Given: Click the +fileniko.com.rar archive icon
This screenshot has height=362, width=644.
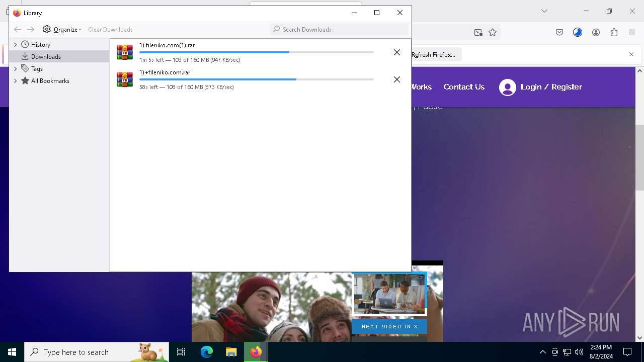Looking at the screenshot, I should click(x=125, y=79).
